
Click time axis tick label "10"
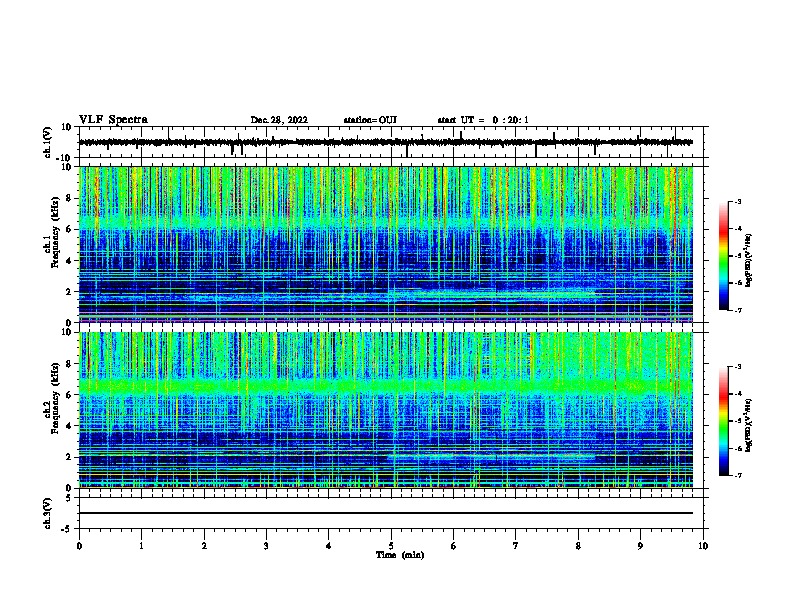coord(703,545)
